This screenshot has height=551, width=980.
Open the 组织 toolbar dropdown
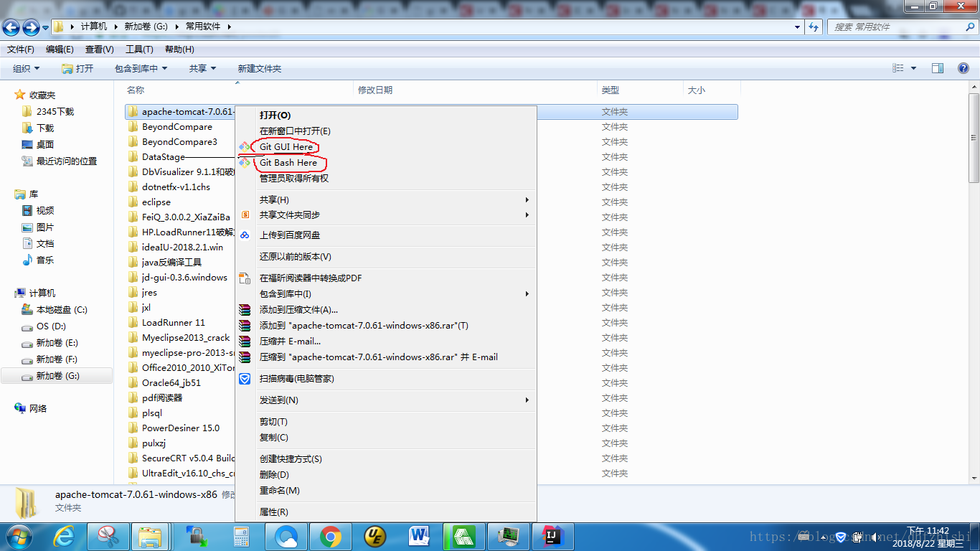[27, 68]
